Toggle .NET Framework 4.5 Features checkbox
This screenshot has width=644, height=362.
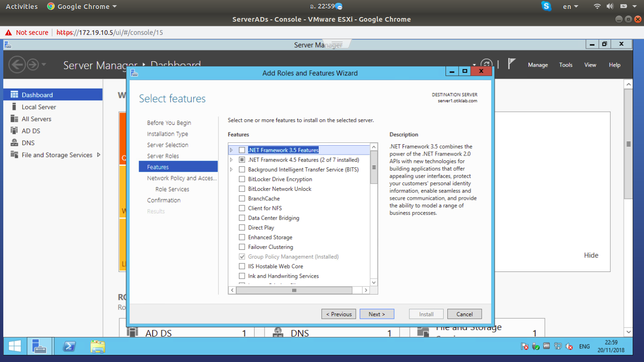click(242, 160)
